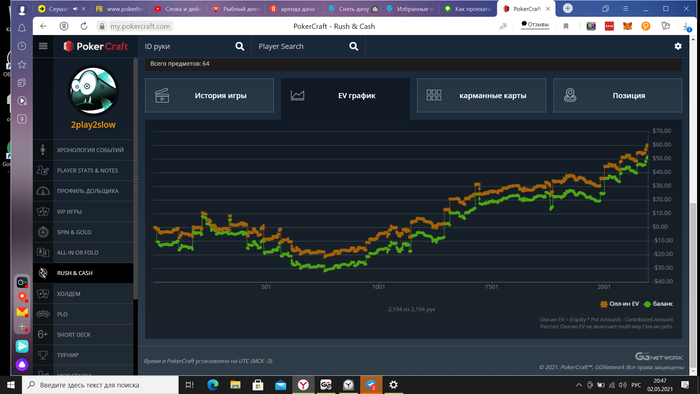Click the Spin & Gold wheel icon
Viewport: 700px width, 394px height.
coord(43,232)
